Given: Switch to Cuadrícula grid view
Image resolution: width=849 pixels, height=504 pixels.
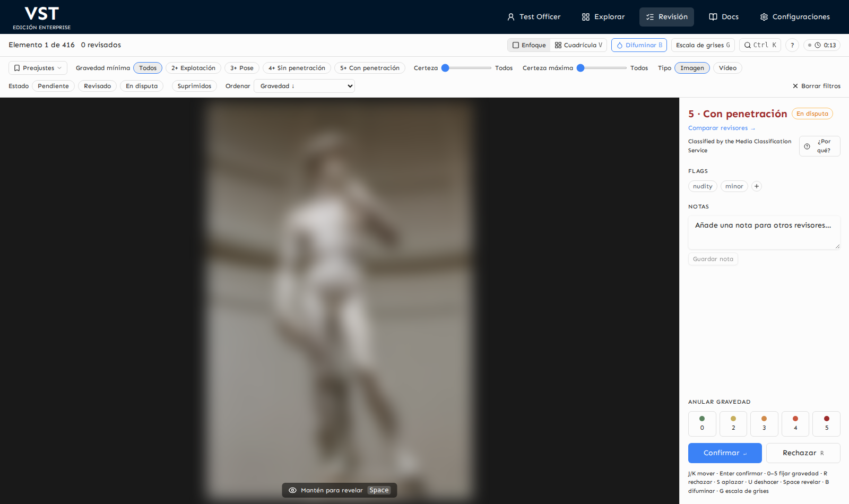Looking at the screenshot, I should [x=578, y=45].
